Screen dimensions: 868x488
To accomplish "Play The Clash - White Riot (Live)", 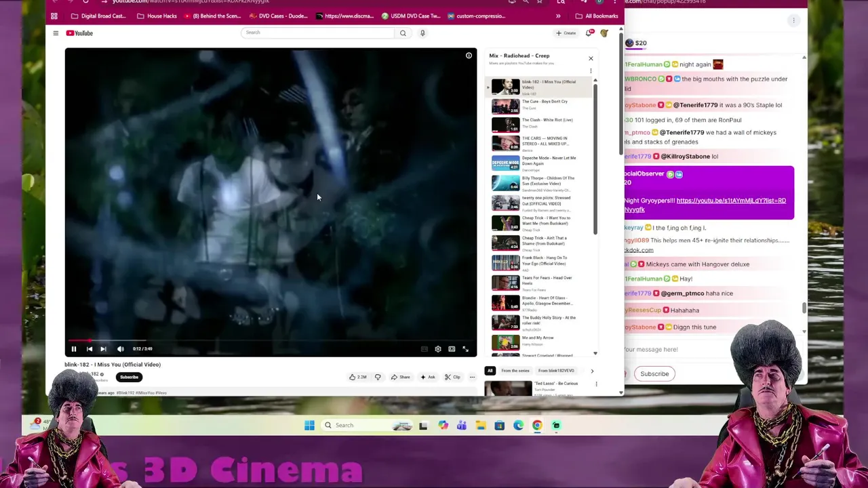I will click(539, 124).
